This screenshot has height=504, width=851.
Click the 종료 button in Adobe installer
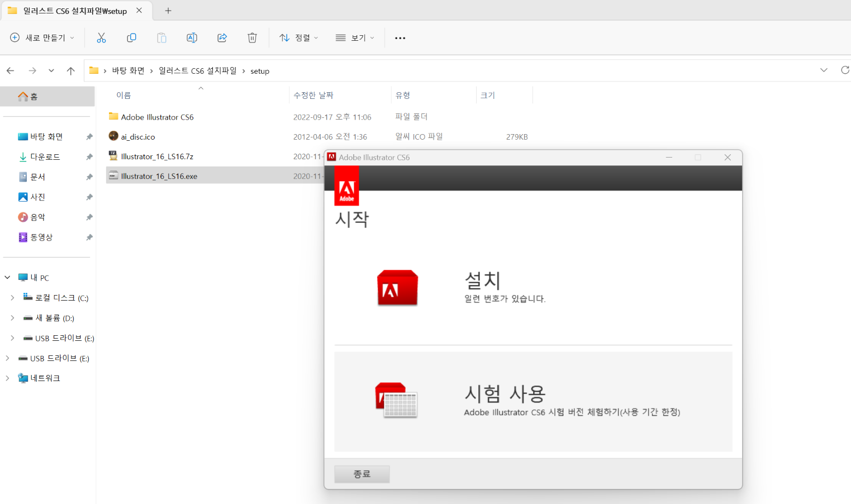(362, 474)
